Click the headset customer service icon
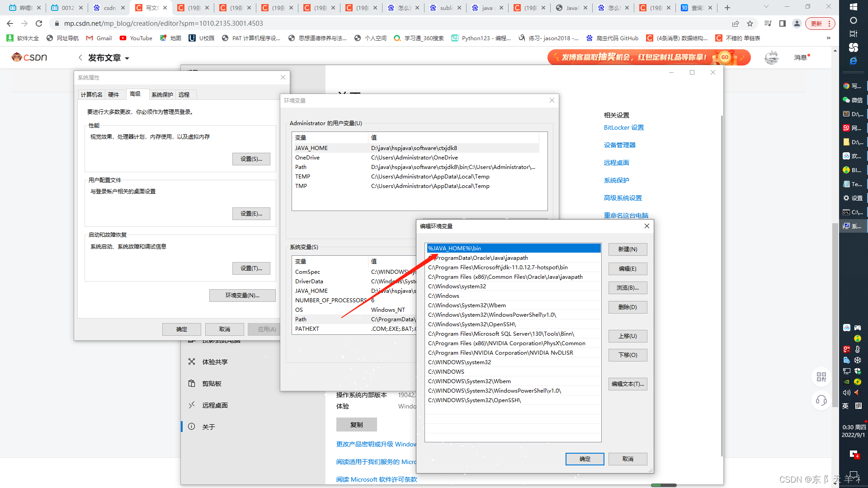This screenshot has width=868, height=488. tap(821, 400)
